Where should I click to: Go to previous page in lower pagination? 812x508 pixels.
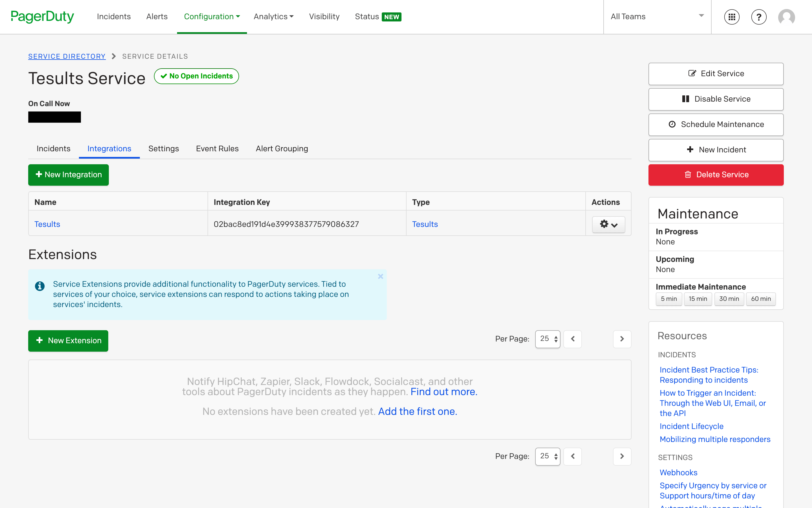(572, 456)
